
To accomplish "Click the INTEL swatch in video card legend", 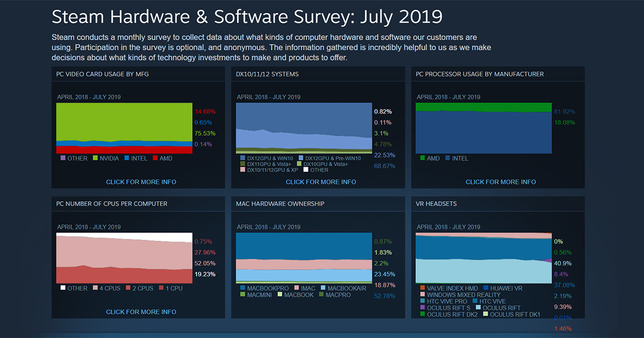I will point(127,158).
